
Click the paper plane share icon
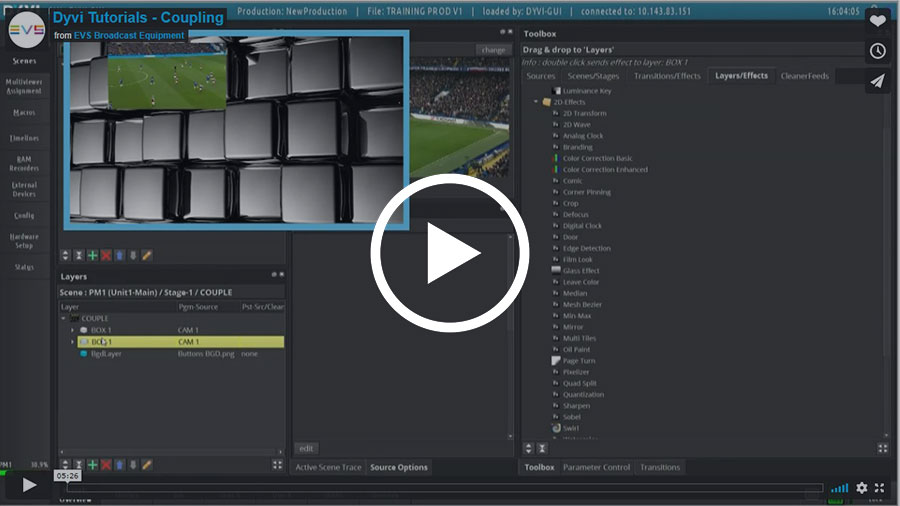tap(877, 81)
